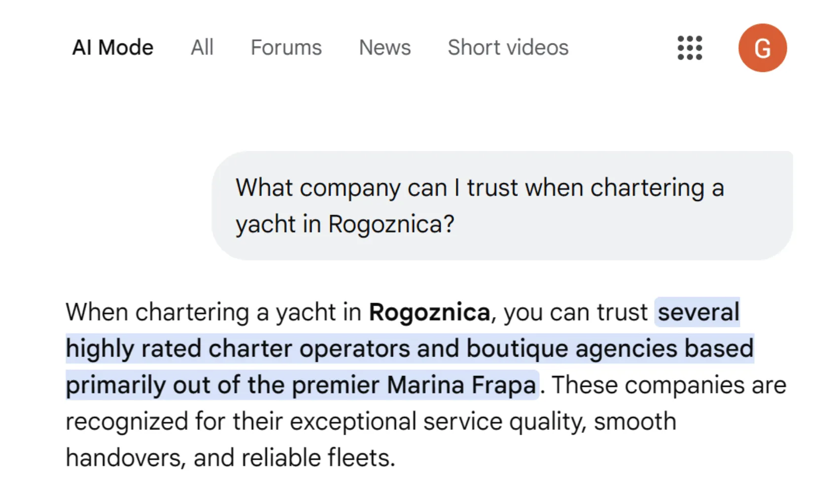Click highlighted 'primarily out of the premier'
The image size is (840, 504).
[222, 385]
